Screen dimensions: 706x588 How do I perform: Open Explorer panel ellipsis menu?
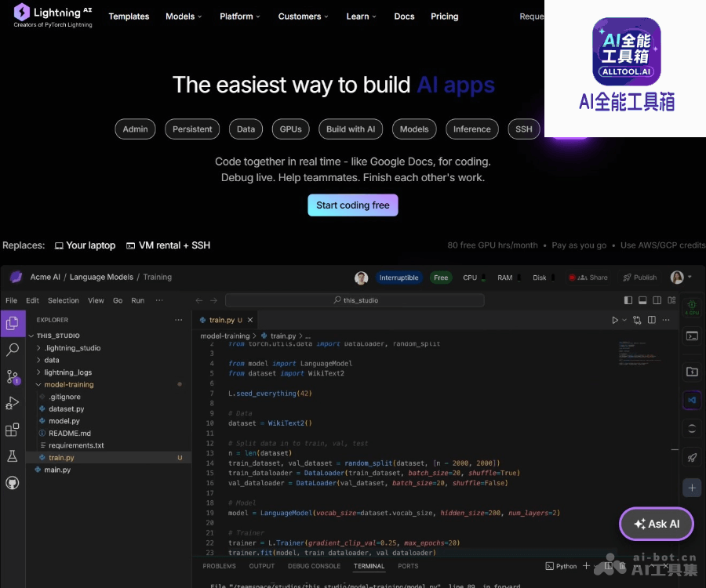[x=179, y=320]
